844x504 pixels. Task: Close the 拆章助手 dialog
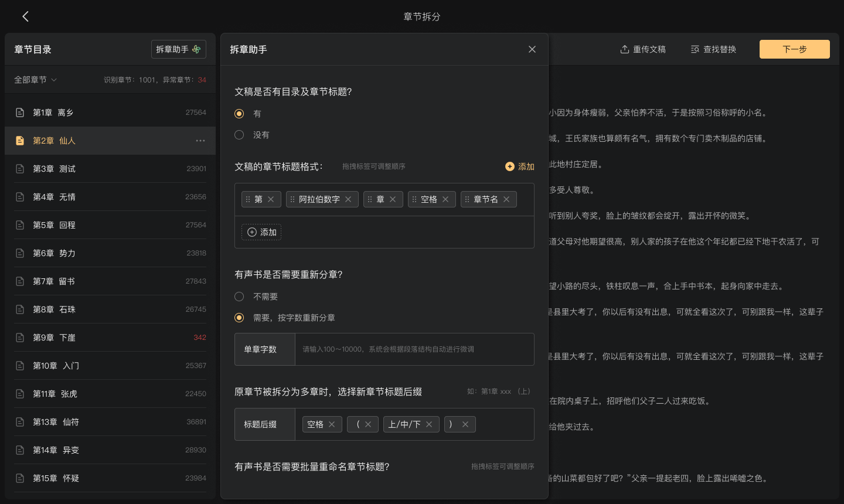[x=532, y=49]
